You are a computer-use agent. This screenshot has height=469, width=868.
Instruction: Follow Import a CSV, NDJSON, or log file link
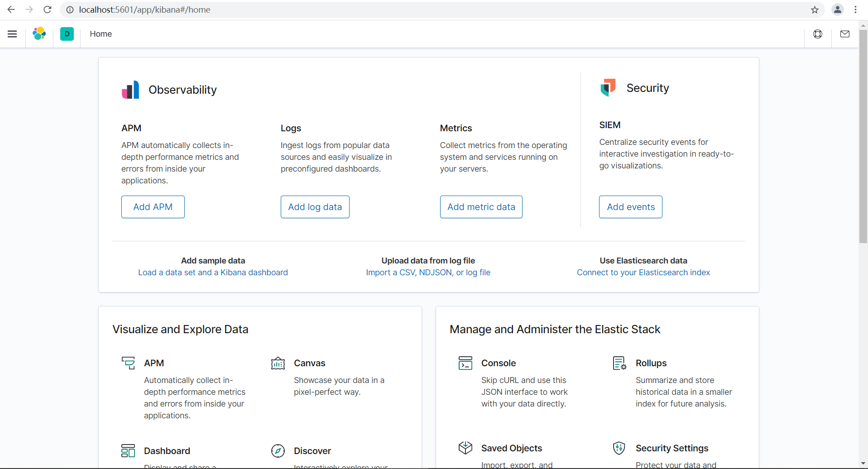point(428,273)
